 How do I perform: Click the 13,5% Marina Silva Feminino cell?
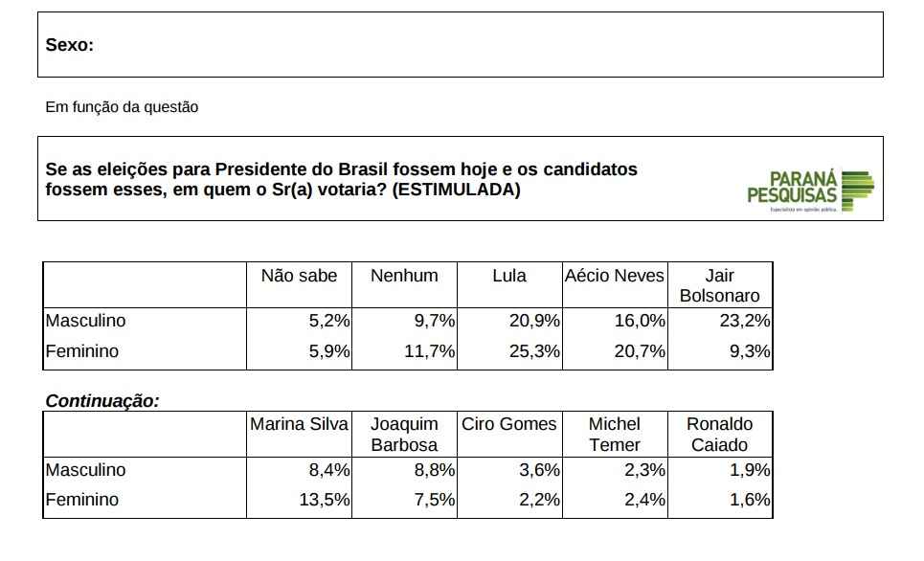(x=326, y=500)
